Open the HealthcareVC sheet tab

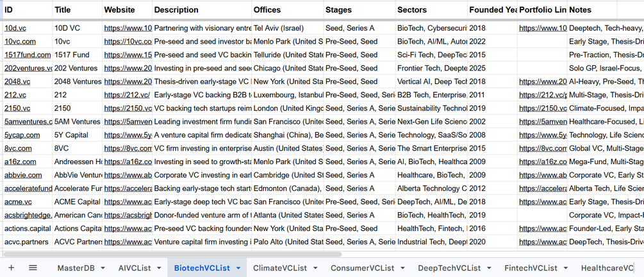point(607,269)
